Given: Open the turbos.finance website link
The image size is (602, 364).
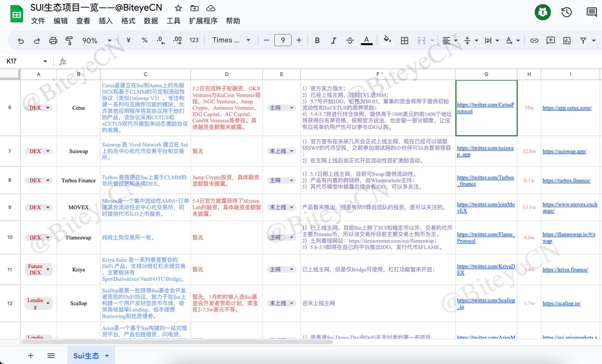Looking at the screenshot, I should (566, 180).
